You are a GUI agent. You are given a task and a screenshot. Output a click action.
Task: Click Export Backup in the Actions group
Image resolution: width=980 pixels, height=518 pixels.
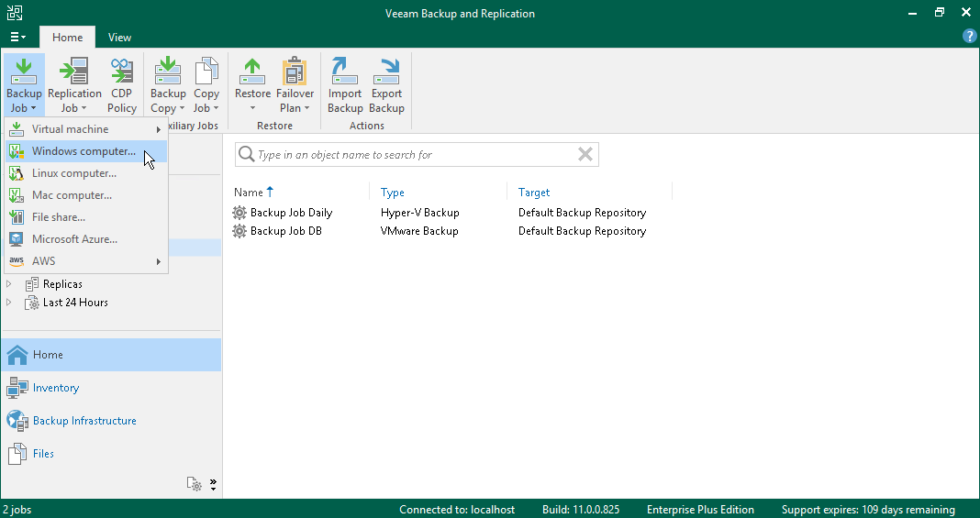coord(386,85)
